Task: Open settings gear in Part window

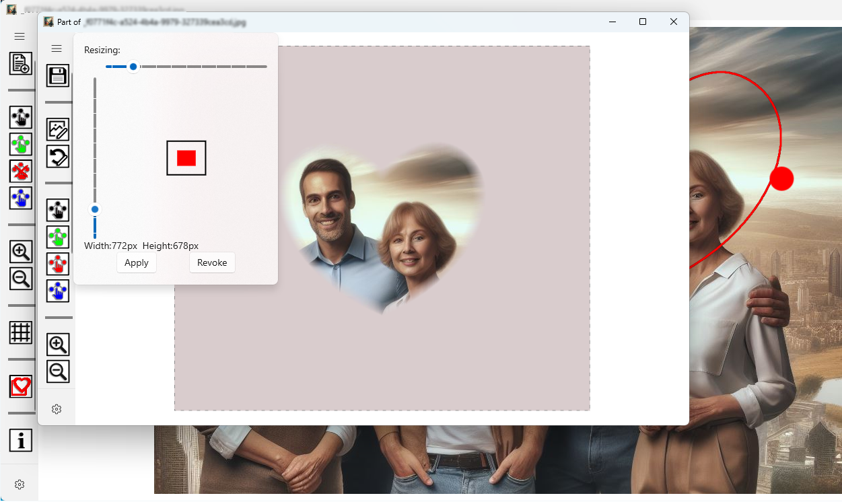Action: [x=57, y=409]
